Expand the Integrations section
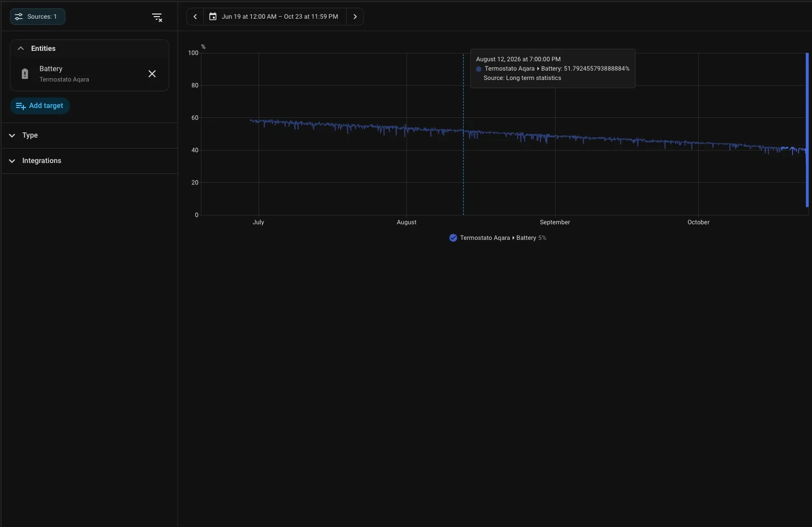Image resolution: width=812 pixels, height=527 pixels. click(x=89, y=161)
